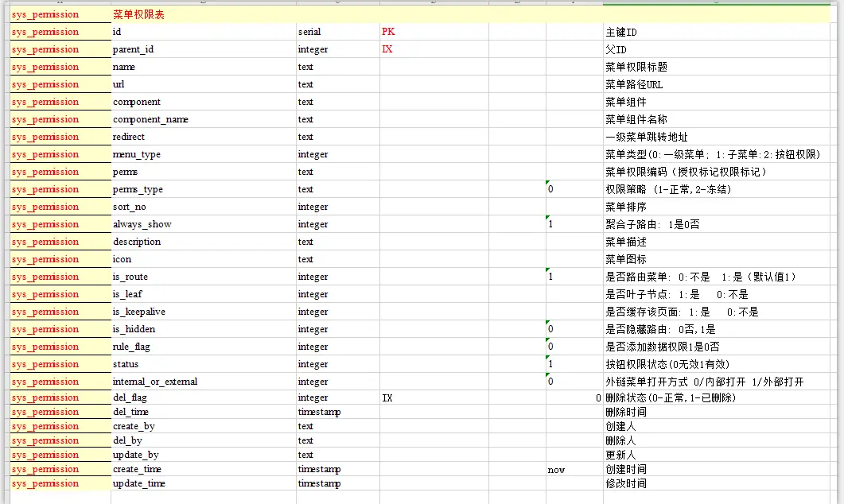
Task: Click the 'is_keepalive' field cell
Action: 204,312
